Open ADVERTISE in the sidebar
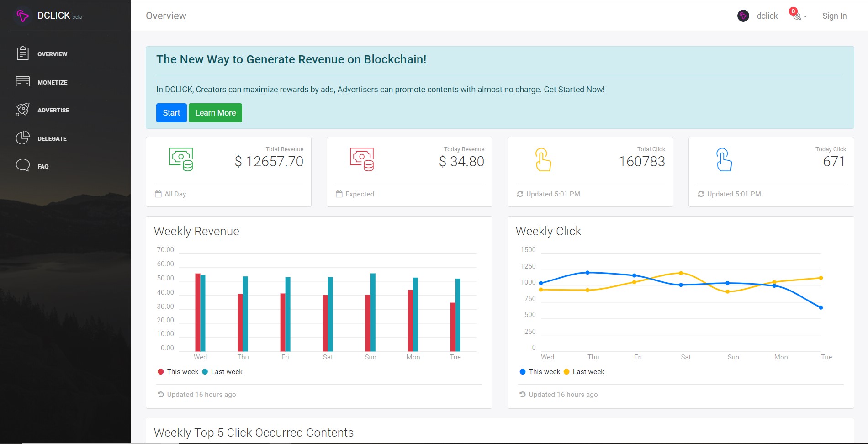Screen dimensions: 868x444 (53, 110)
